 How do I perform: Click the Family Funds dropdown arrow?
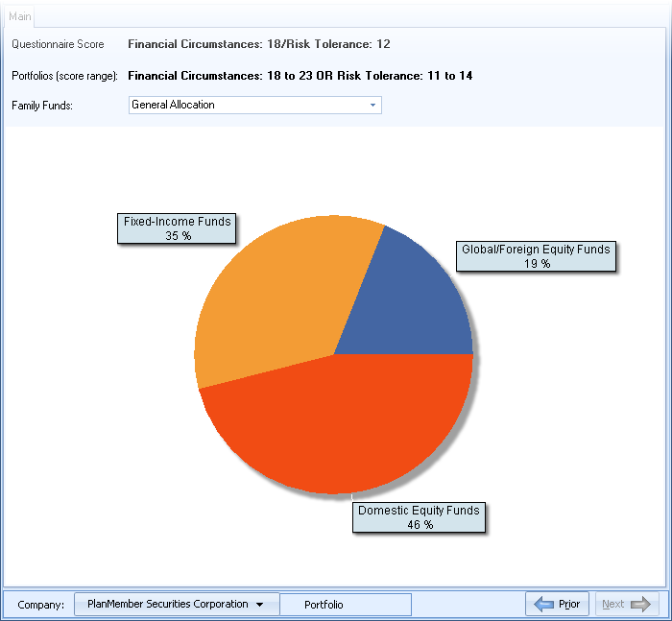(x=372, y=105)
